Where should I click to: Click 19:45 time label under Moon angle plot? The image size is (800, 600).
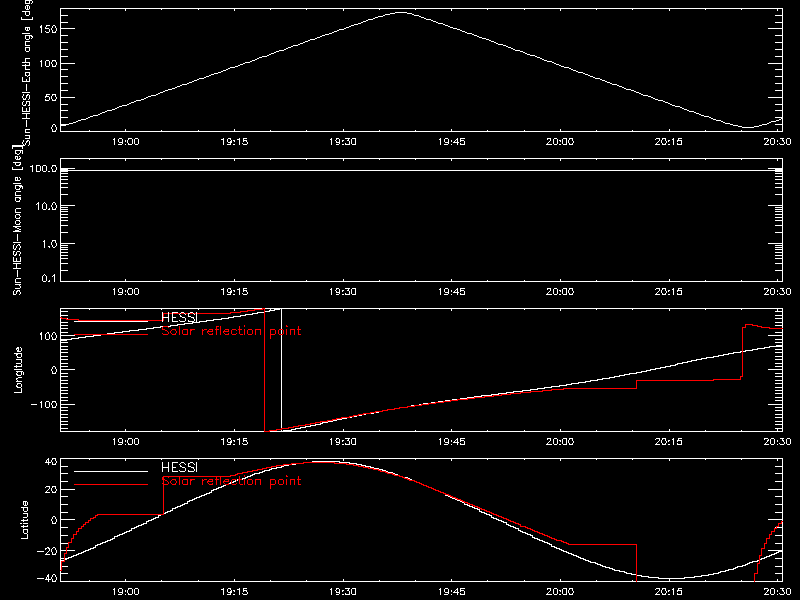pyautogui.click(x=452, y=292)
